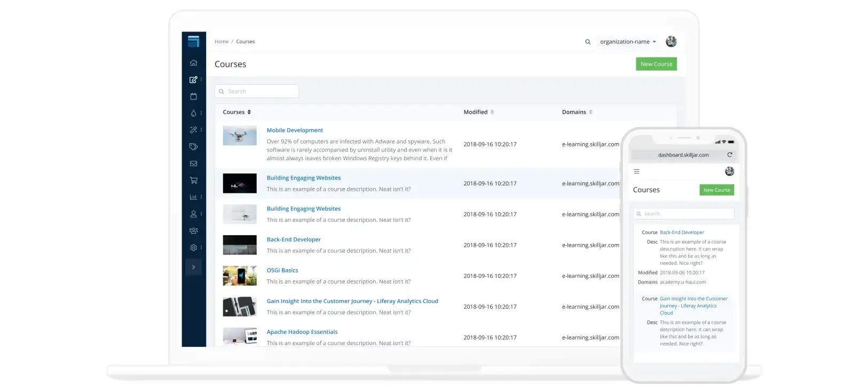Focus the desktop courses Search field
The height and width of the screenshot is (391, 868).
pos(256,91)
